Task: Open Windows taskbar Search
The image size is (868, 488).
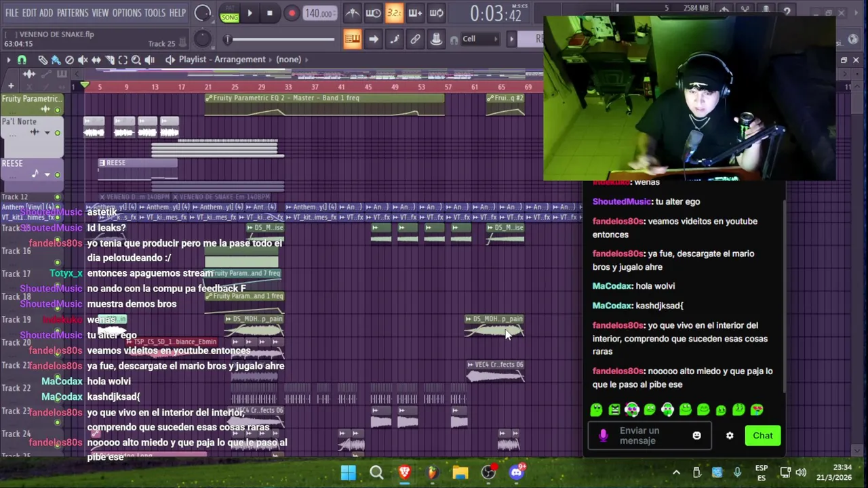Action: point(376,472)
